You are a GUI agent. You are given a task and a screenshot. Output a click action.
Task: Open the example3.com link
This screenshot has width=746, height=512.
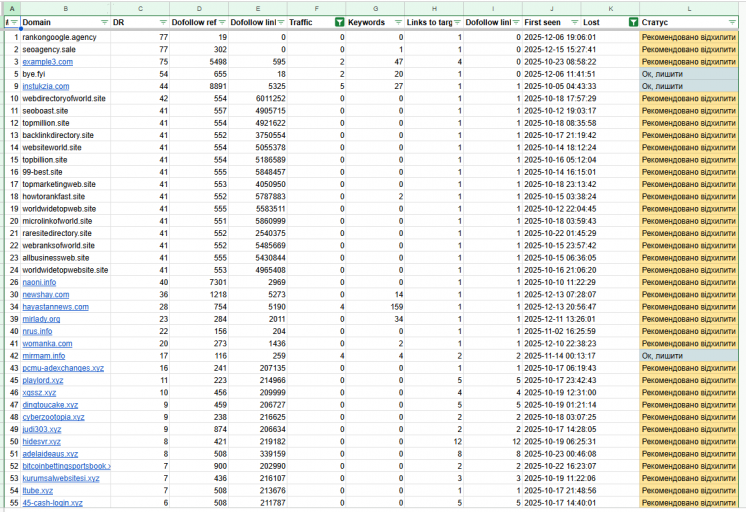tap(48, 62)
